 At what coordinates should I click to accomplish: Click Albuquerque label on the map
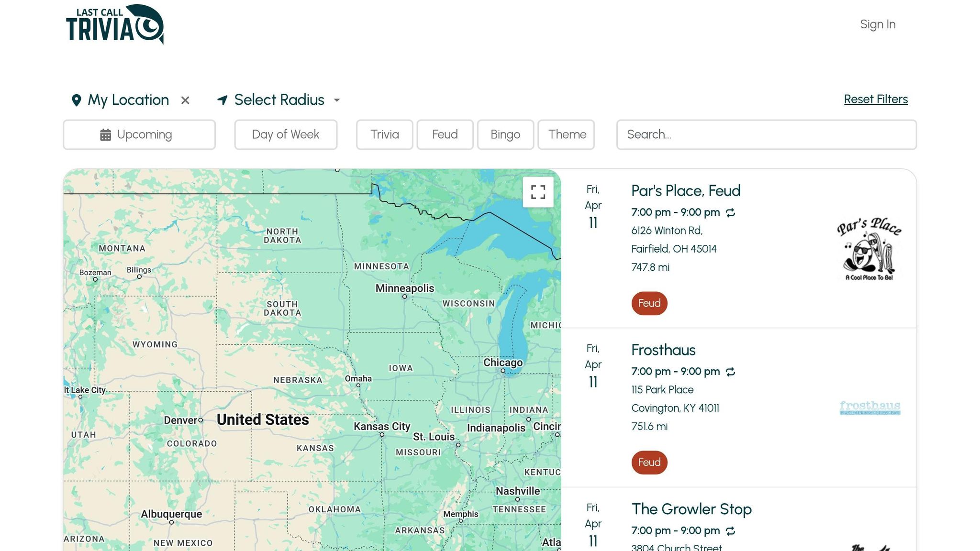coord(171,514)
